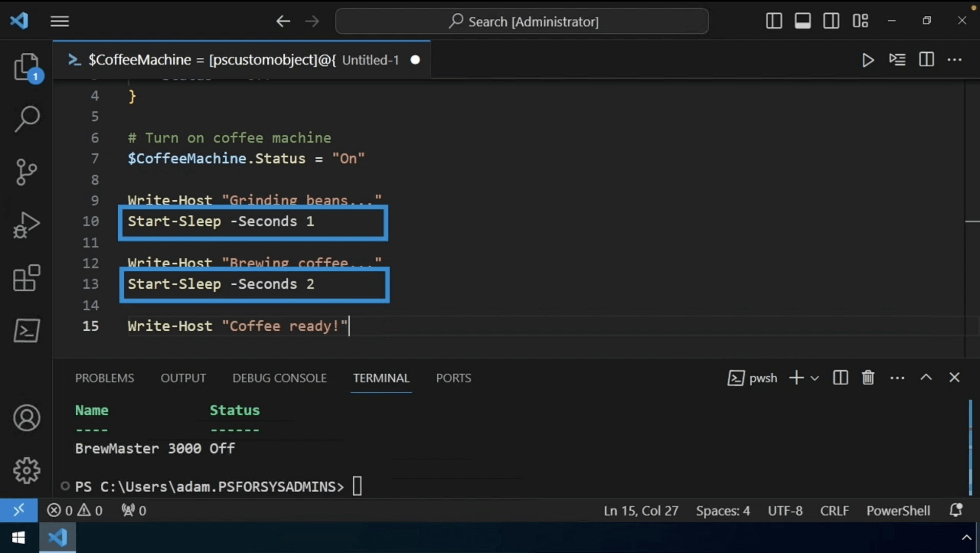Open terminal panel More Actions ellipsis
Image resolution: width=980 pixels, height=553 pixels.
tap(897, 378)
